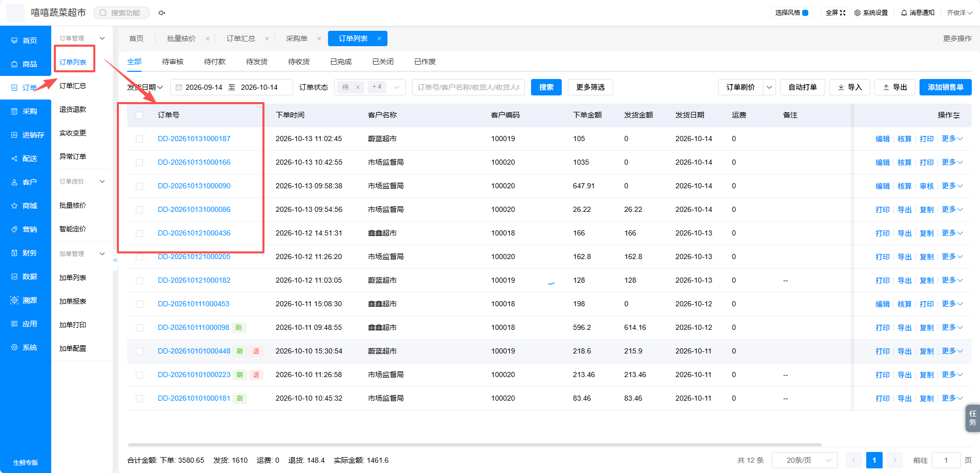Expand 齐俊洋 user menu
This screenshot has height=473, width=980.
tap(959, 13)
